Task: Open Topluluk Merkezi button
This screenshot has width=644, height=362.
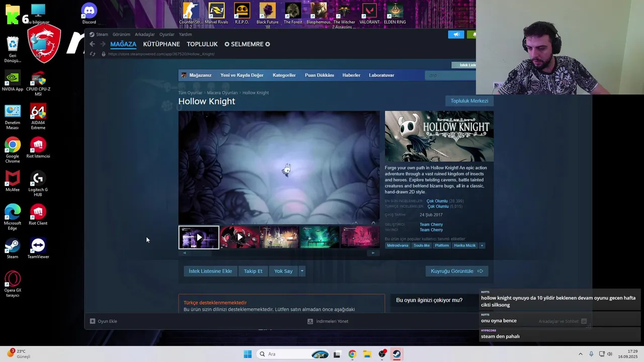Action: click(469, 101)
